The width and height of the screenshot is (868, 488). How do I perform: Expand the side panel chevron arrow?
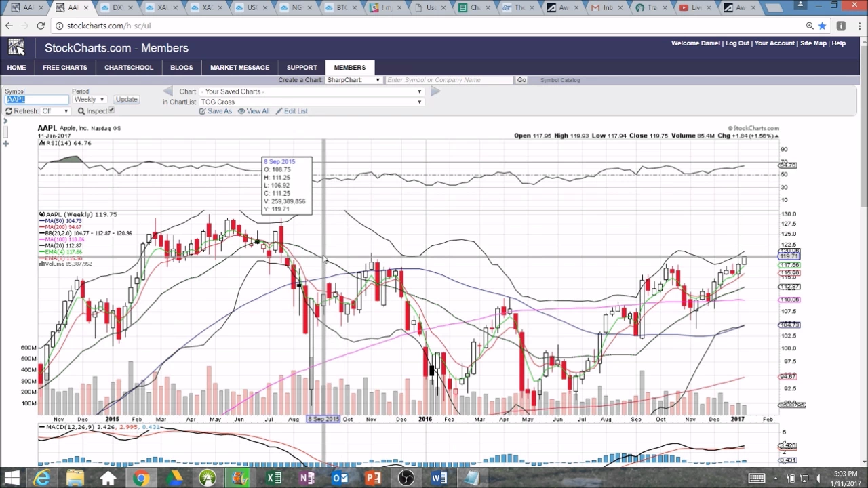click(5, 121)
